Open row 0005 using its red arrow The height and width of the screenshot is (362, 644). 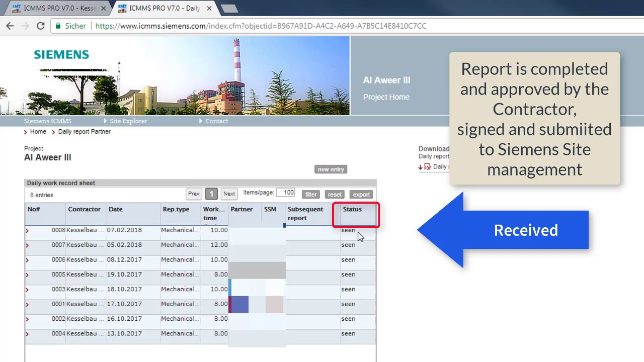point(27,275)
